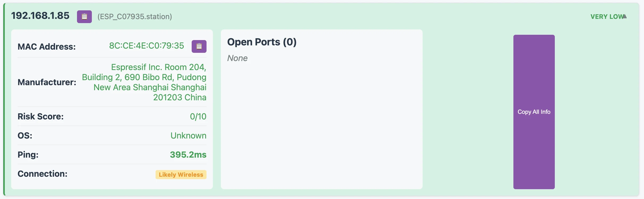Click the MAC Address label
The width and height of the screenshot is (644, 199).
[47, 47]
